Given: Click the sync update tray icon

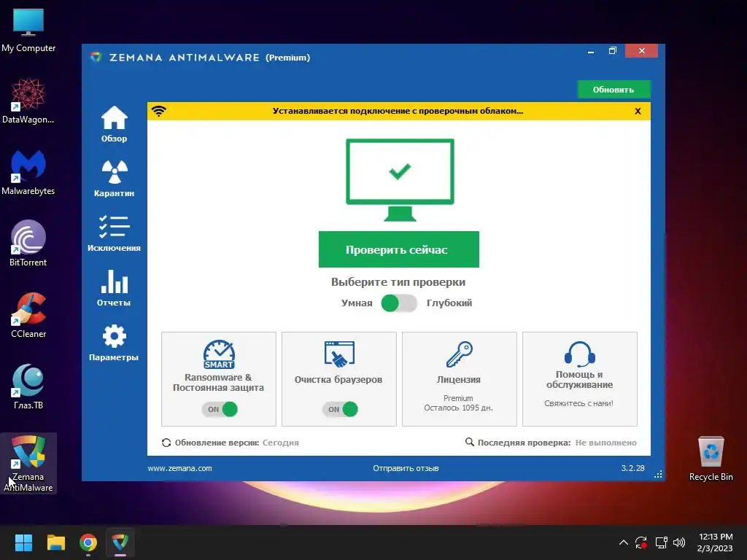Looking at the screenshot, I should [x=641, y=542].
